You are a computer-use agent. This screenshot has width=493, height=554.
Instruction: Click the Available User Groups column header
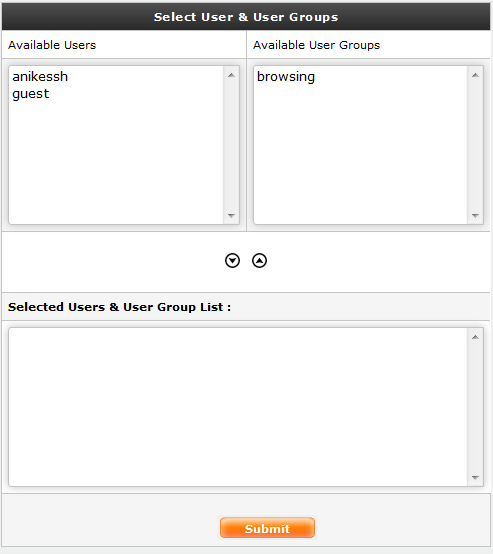pos(316,45)
